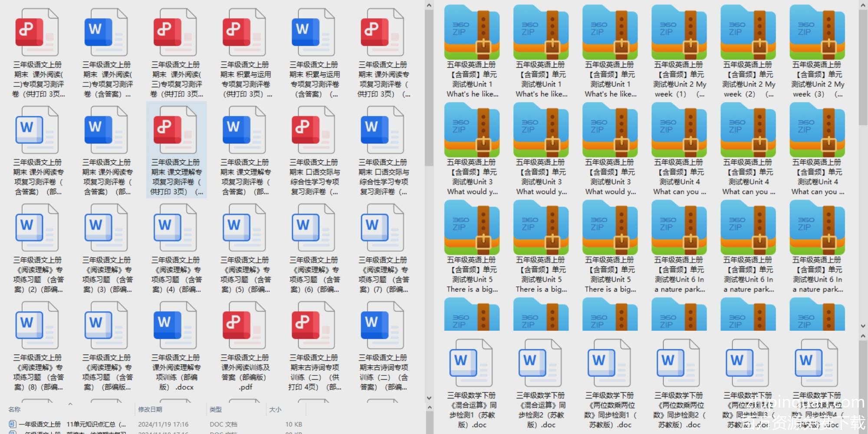Sort the file list by 类型 column

[216, 409]
